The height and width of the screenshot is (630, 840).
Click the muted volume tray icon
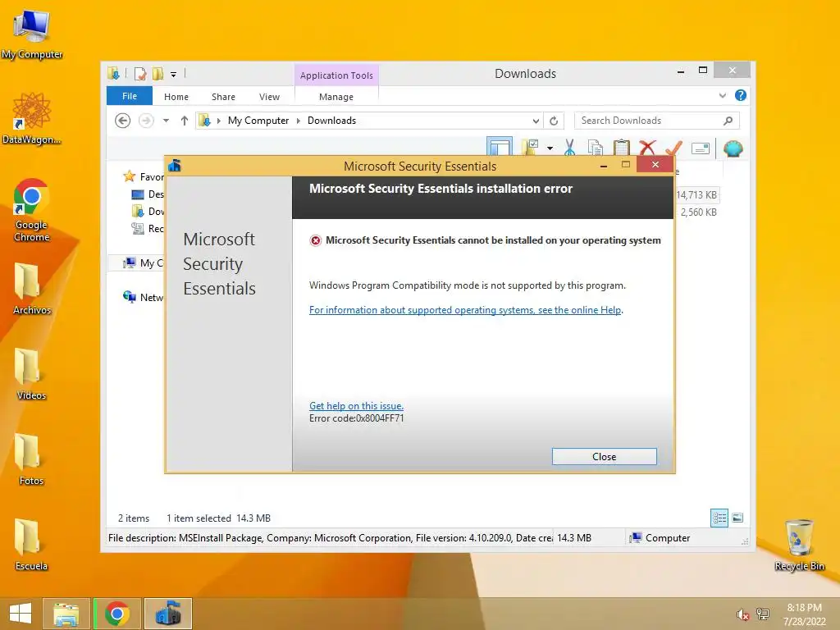click(742, 615)
